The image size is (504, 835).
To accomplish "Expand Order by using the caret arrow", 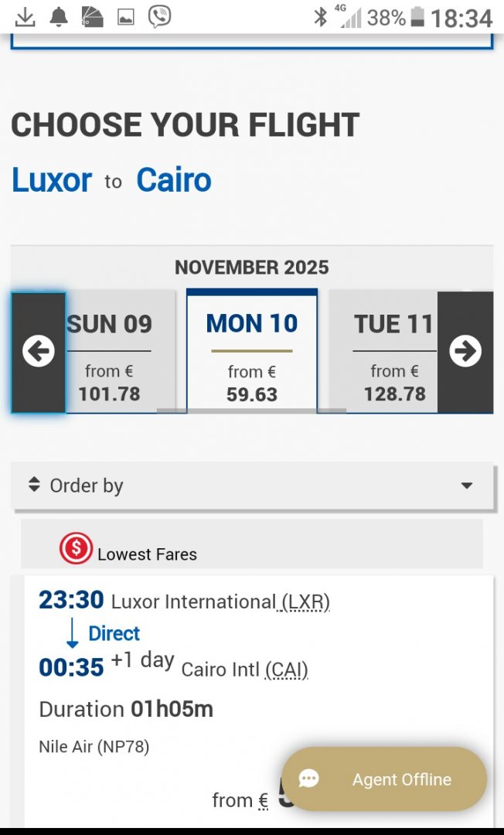I will coord(466,486).
